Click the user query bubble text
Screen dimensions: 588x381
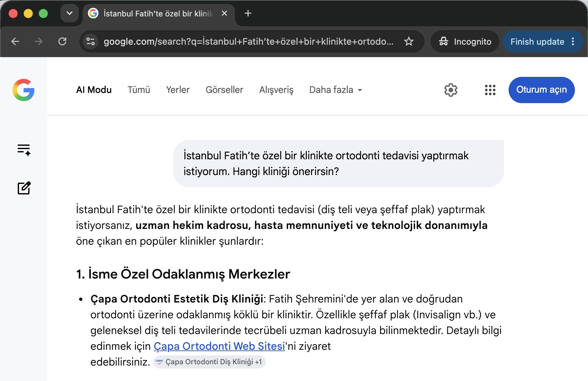[x=326, y=164]
